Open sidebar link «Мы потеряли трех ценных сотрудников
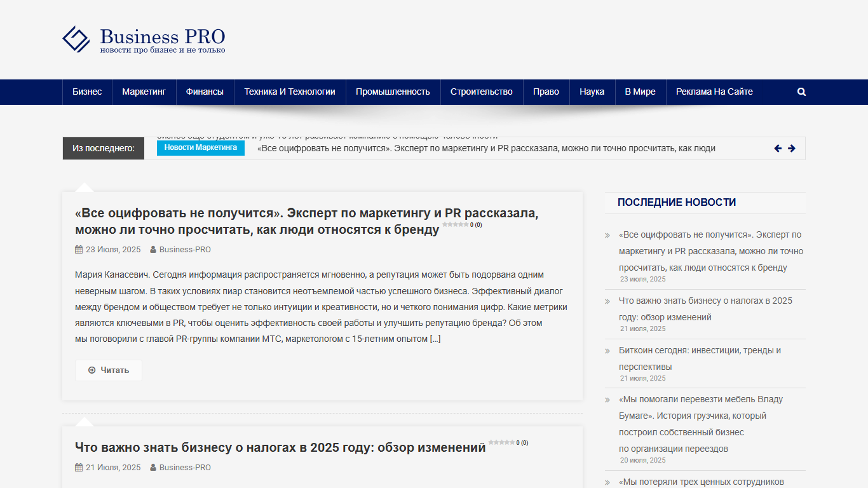 (x=702, y=482)
